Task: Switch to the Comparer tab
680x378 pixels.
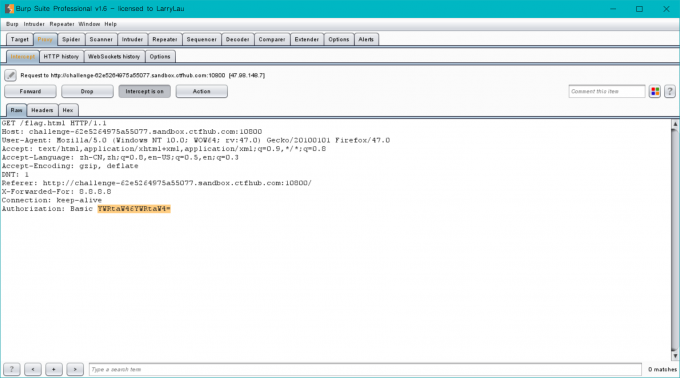Action: click(272, 39)
